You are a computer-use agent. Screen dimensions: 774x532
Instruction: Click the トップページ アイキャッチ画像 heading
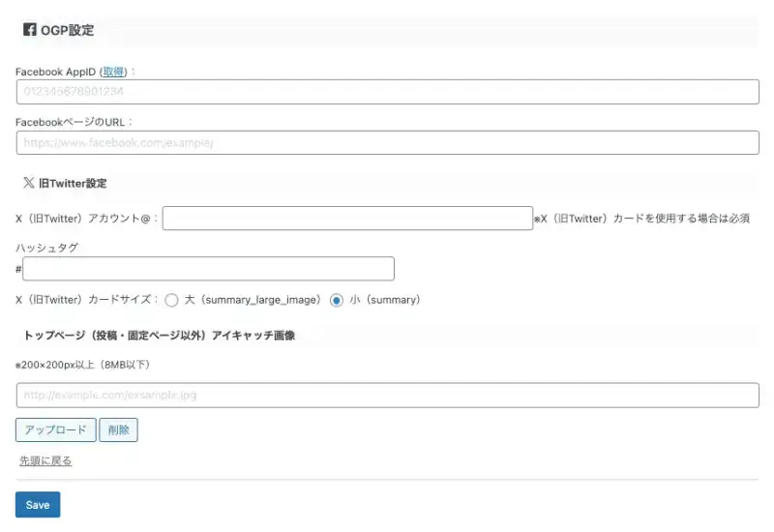click(x=160, y=336)
